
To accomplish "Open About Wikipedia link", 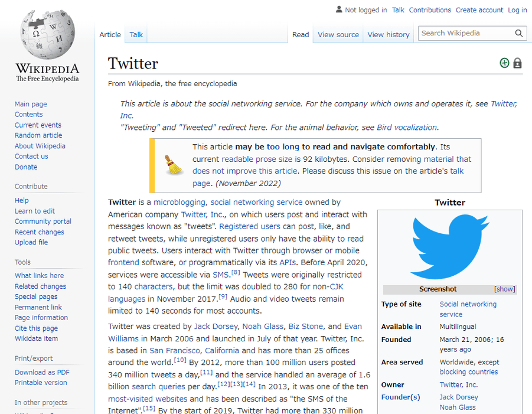I will point(40,146).
